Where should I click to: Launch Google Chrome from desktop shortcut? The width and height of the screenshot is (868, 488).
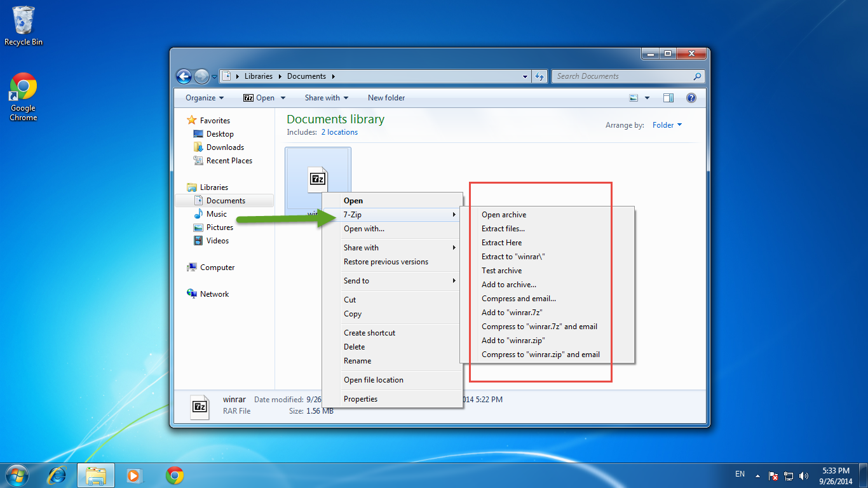[24, 97]
